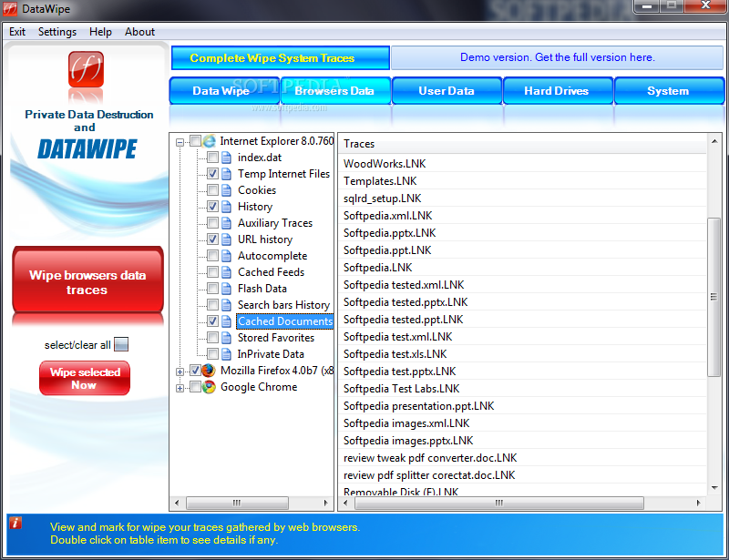Toggle the select/clear all checkbox
This screenshot has height=560, width=729.
121,344
